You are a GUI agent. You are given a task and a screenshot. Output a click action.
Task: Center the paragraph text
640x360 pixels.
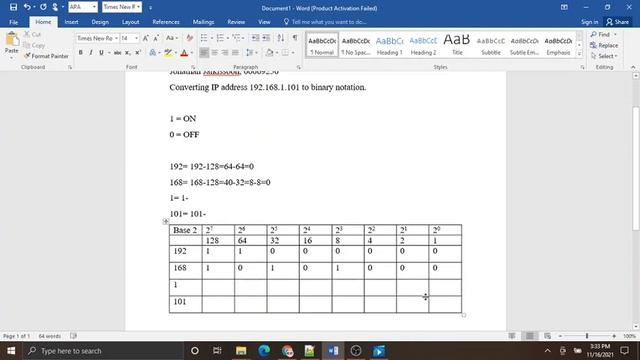(214, 53)
